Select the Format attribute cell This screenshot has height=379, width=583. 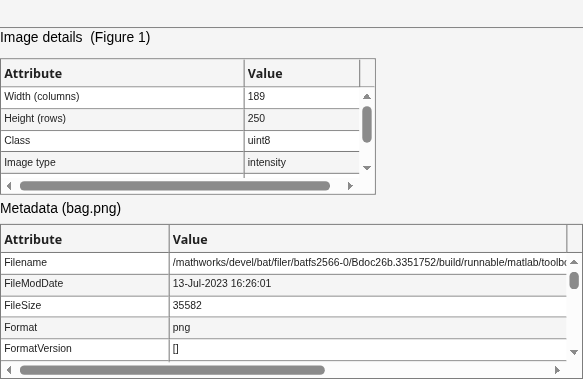point(85,328)
